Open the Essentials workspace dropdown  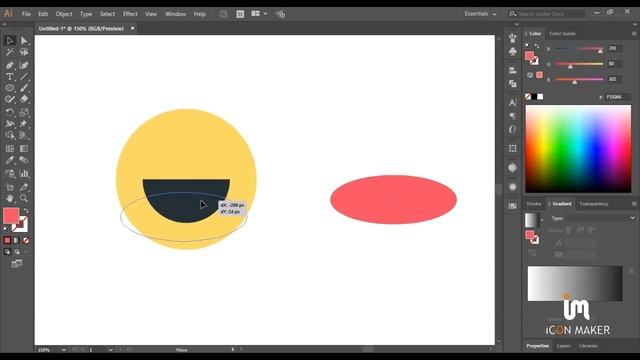[x=480, y=14]
